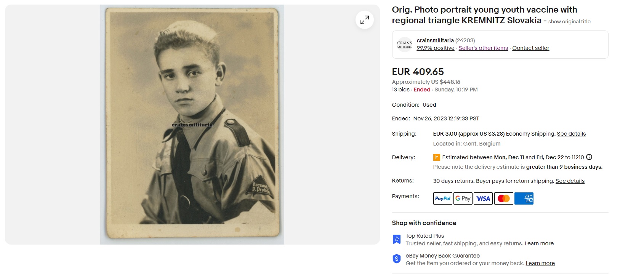This screenshot has width=644, height=280.
Task: Click the American Express payment icon
Action: [x=524, y=198]
